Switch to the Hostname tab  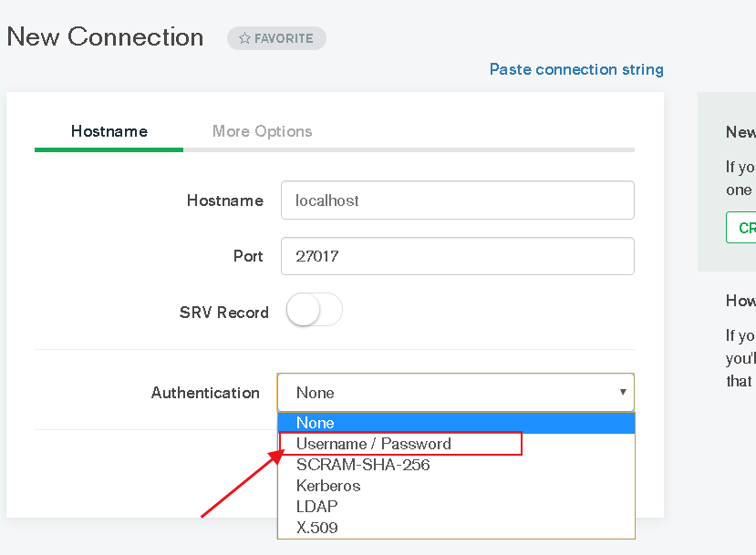(109, 131)
